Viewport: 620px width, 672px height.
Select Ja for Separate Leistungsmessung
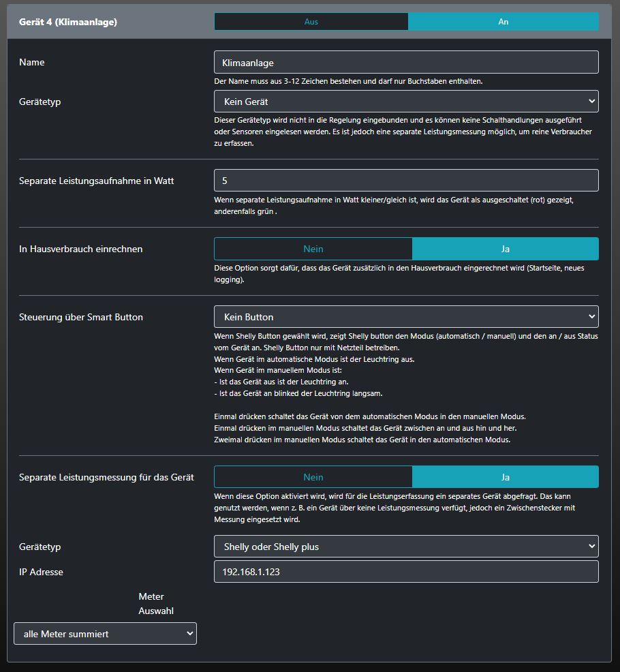tap(506, 477)
